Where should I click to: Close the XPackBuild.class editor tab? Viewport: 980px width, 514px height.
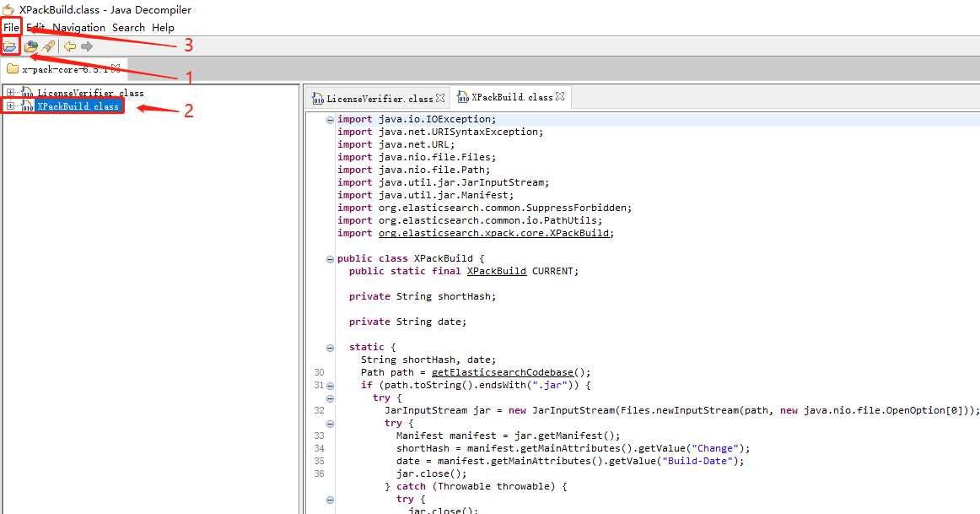click(x=560, y=96)
